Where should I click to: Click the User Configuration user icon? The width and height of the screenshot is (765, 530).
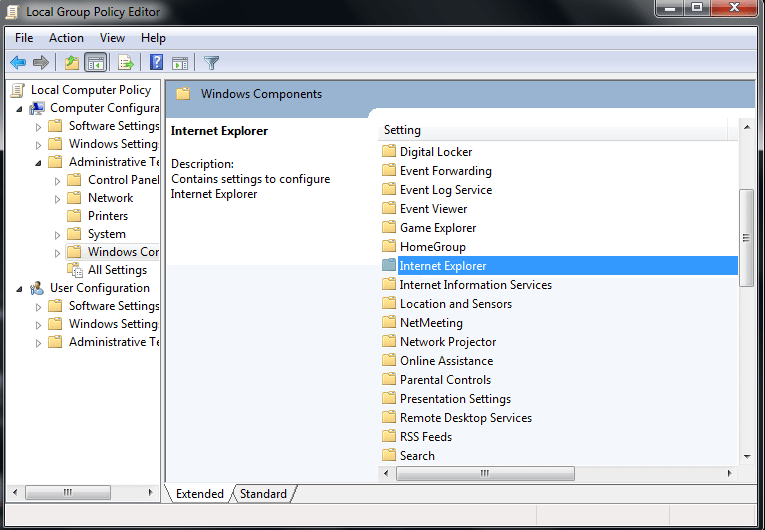coord(37,288)
